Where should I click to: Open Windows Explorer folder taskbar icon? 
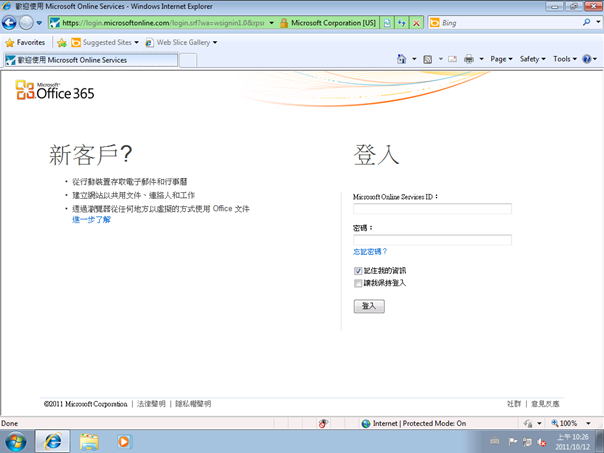89,441
